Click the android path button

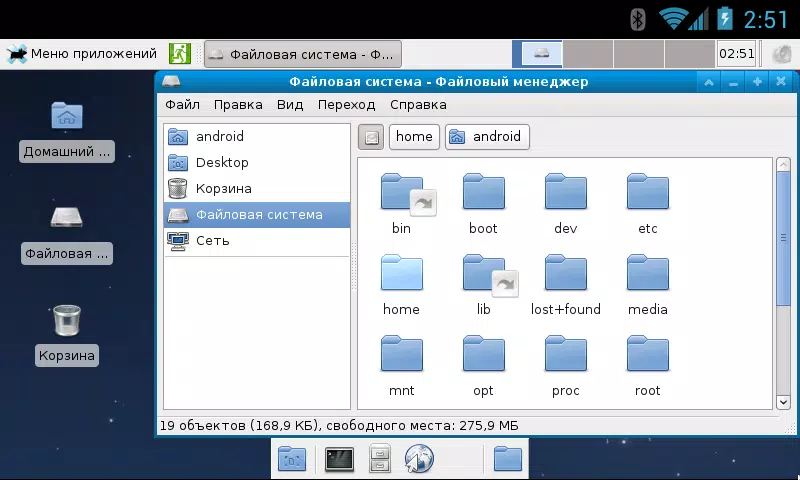[x=487, y=137]
